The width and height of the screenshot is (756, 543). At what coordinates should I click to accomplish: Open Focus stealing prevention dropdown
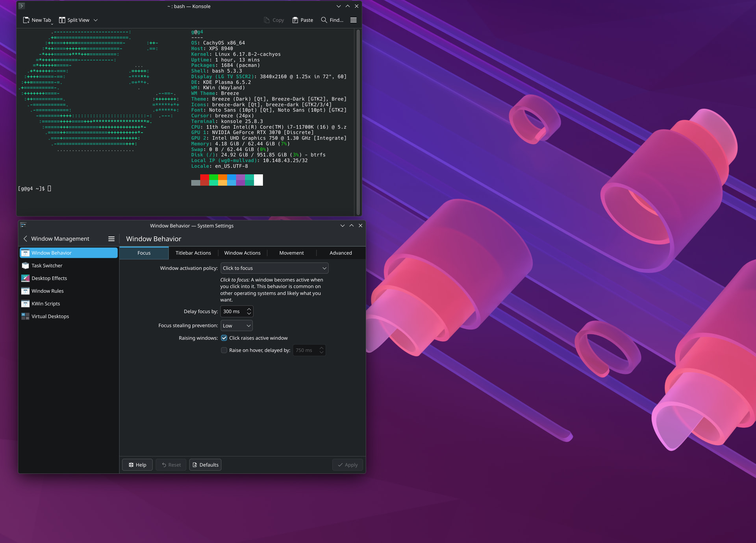point(236,326)
